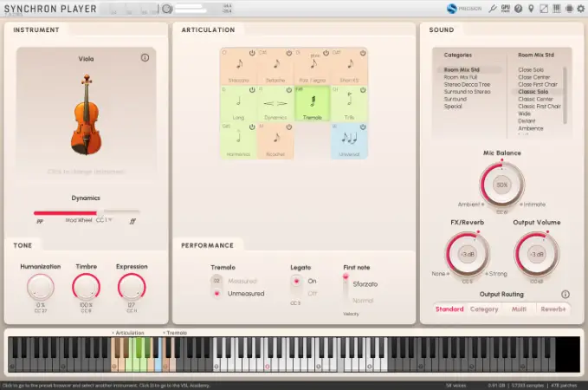588x390 pixels.
Task: Toggle power button on Detache articulation
Action: point(290,53)
